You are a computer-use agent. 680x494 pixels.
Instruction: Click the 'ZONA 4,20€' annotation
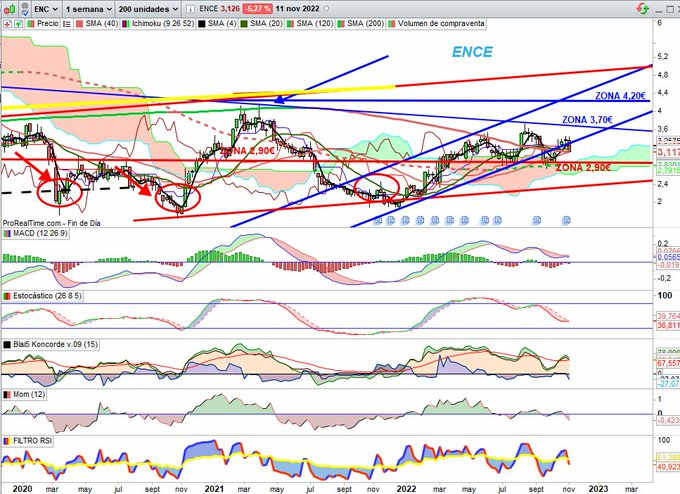click(x=620, y=96)
